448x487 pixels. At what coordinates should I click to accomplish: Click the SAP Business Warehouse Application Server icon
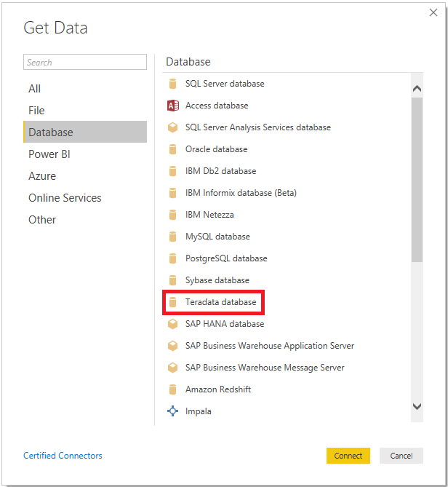point(172,346)
